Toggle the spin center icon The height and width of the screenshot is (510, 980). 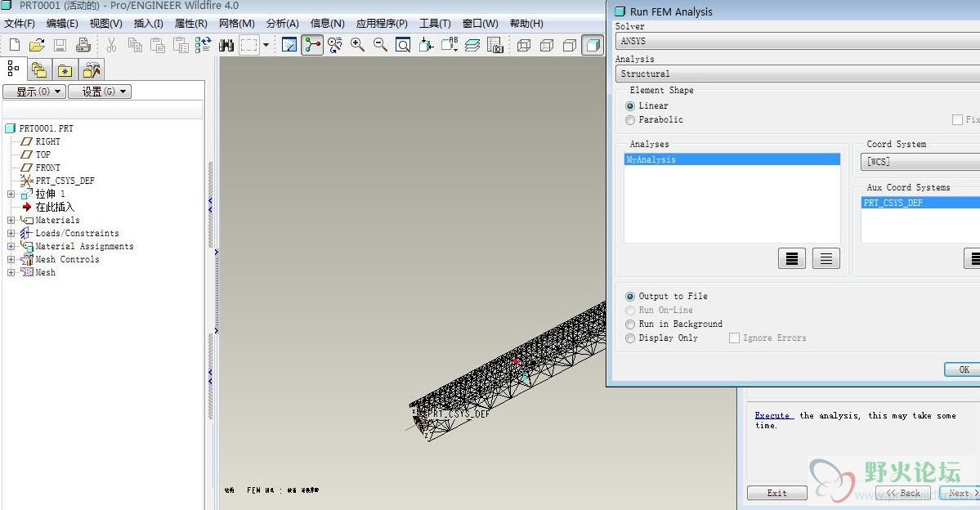pyautogui.click(x=312, y=45)
